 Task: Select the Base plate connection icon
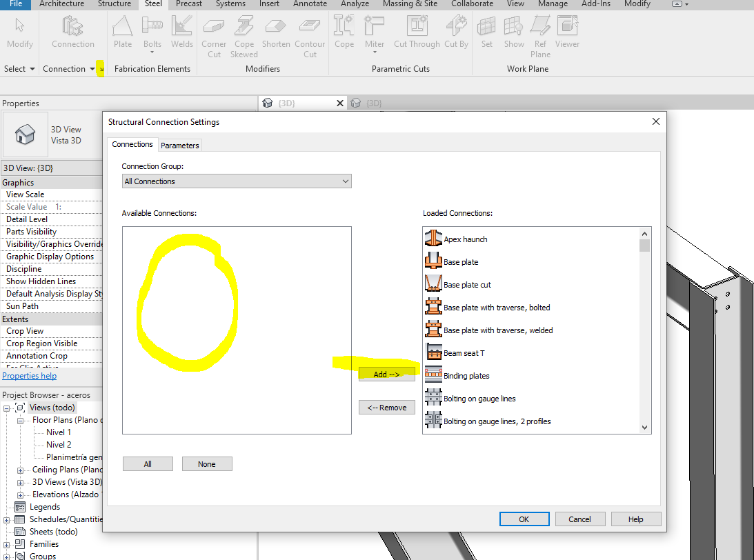coord(433,261)
